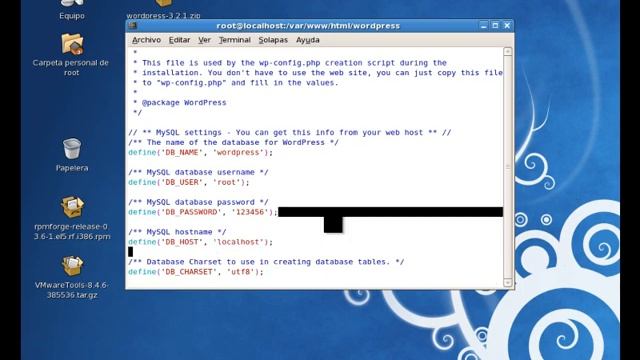
Task: Close the terminal window
Action: pos(507,25)
